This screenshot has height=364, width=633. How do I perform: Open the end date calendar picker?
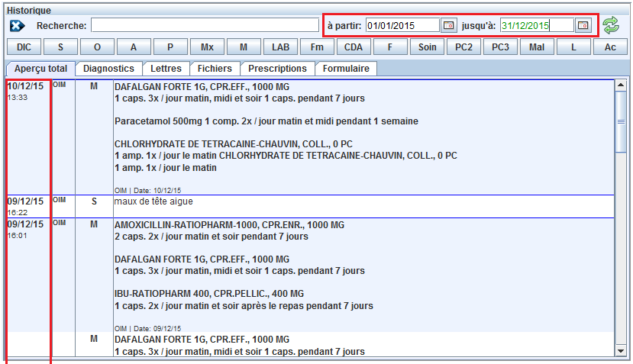583,25
